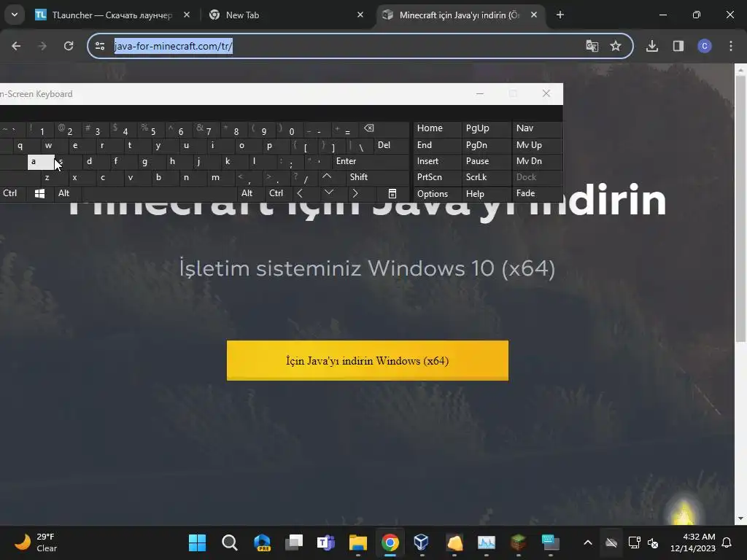
Task: Open the Chrome three-dot menu
Action: (x=731, y=46)
